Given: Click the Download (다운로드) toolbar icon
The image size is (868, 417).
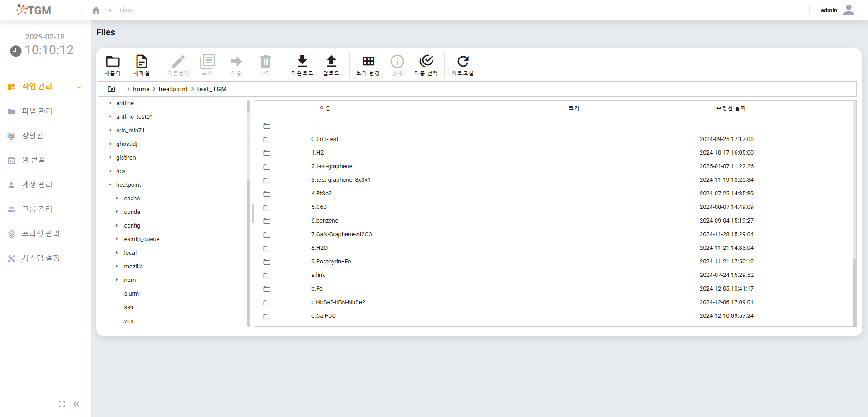Looking at the screenshot, I should tap(302, 62).
